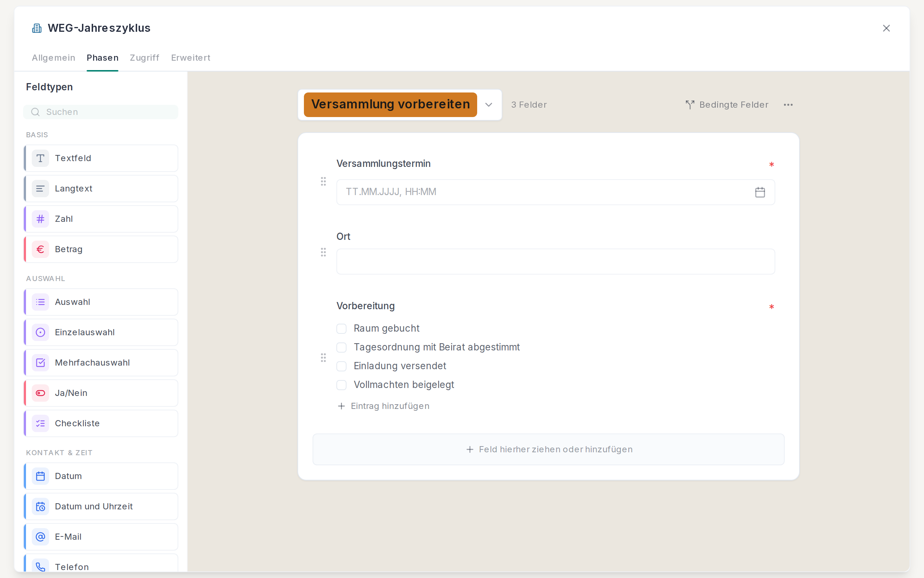Click the Auswahl list icon
924x578 pixels.
pos(40,302)
